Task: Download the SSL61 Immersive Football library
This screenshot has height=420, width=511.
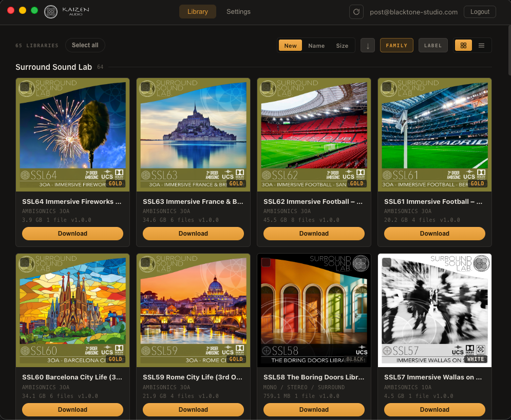Action: [434, 234]
